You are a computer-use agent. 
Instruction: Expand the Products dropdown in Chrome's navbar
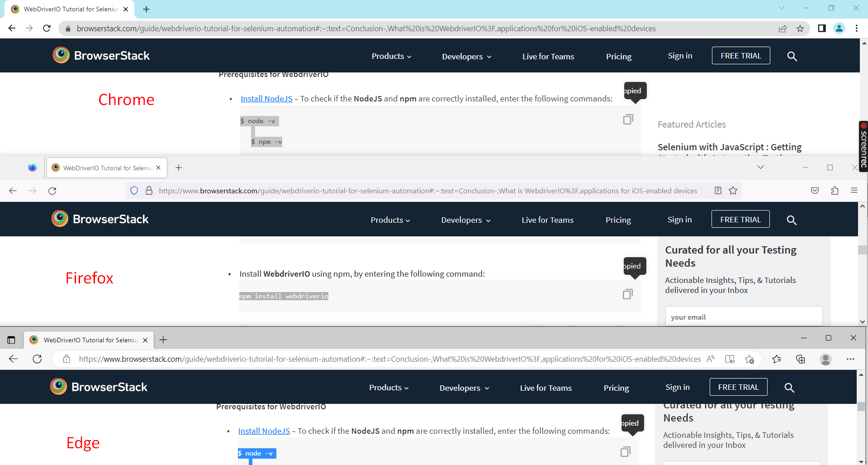click(x=391, y=56)
